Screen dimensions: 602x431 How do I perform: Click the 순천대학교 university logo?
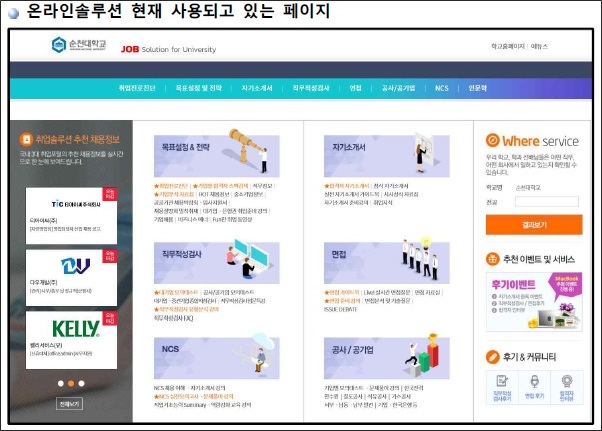coord(79,46)
